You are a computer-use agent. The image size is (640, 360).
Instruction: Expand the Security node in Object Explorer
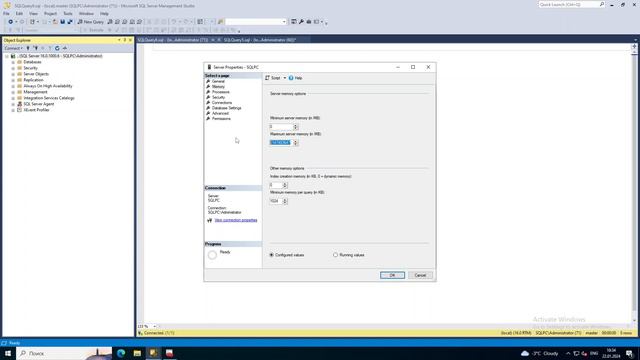(13, 68)
